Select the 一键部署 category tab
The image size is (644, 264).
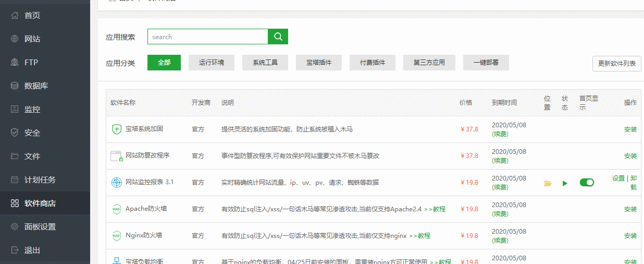point(486,63)
